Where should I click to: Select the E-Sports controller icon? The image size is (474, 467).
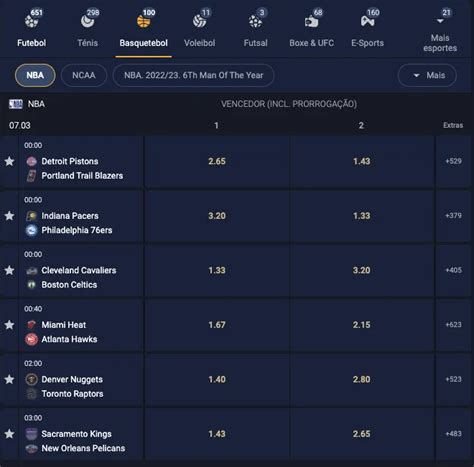367,21
